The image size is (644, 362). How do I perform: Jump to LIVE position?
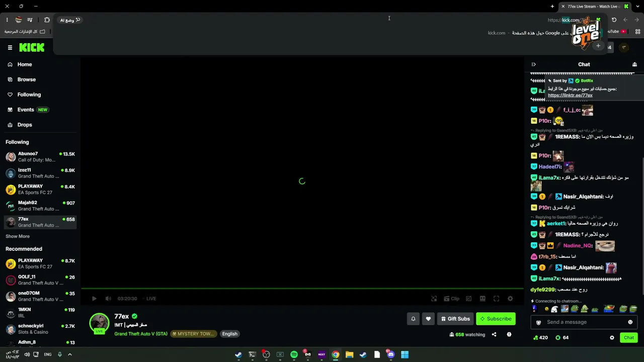tap(151, 299)
